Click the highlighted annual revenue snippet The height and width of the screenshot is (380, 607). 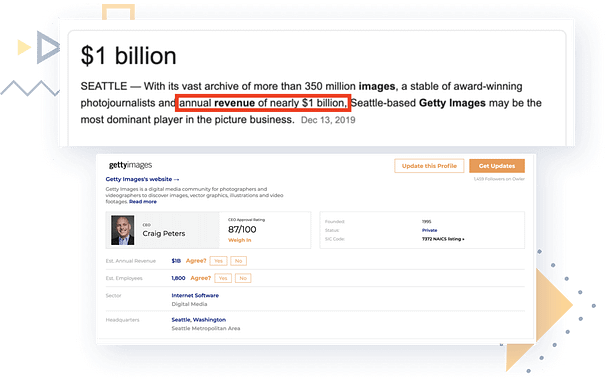(x=263, y=103)
